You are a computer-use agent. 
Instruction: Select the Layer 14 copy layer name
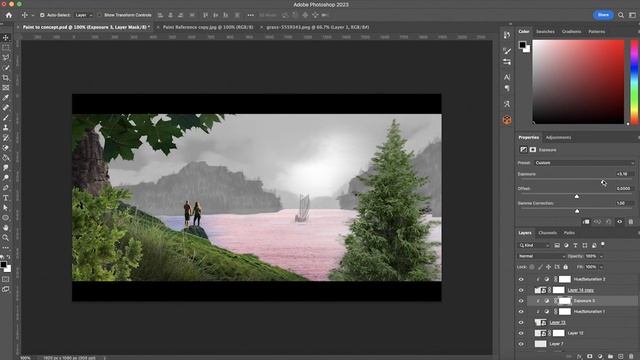click(580, 290)
